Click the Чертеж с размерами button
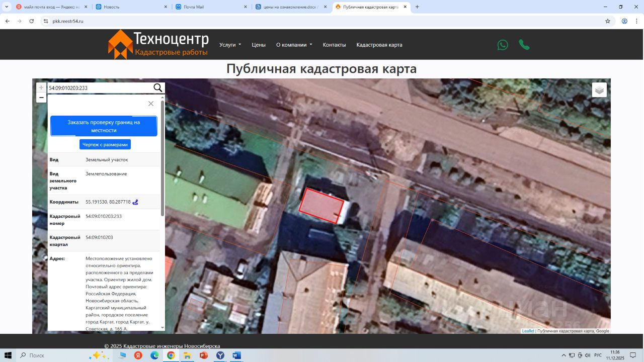The height and width of the screenshot is (362, 644). (105, 145)
